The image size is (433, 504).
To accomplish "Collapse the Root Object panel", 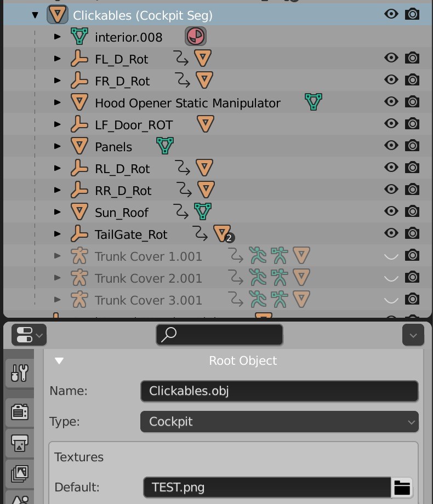I will click(x=59, y=360).
